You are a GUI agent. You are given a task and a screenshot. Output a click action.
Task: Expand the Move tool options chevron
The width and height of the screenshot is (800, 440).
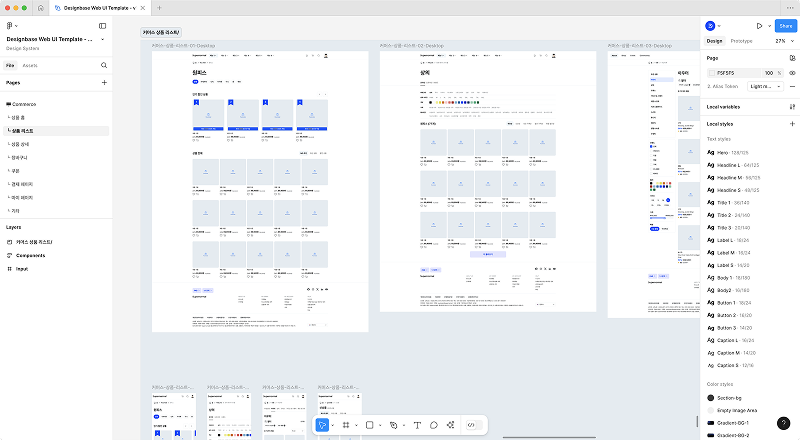point(333,425)
